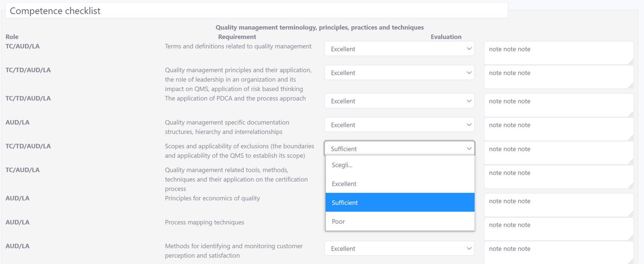This screenshot has height=264, width=644.
Task: Focus notes box for quality tools and methods row
Action: coord(558,177)
